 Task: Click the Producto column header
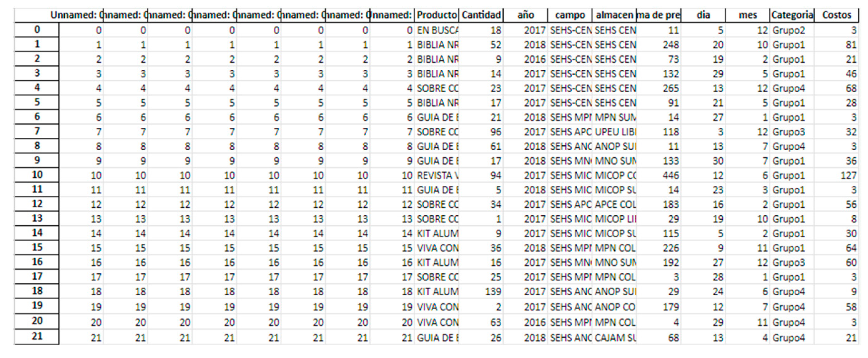(x=437, y=15)
